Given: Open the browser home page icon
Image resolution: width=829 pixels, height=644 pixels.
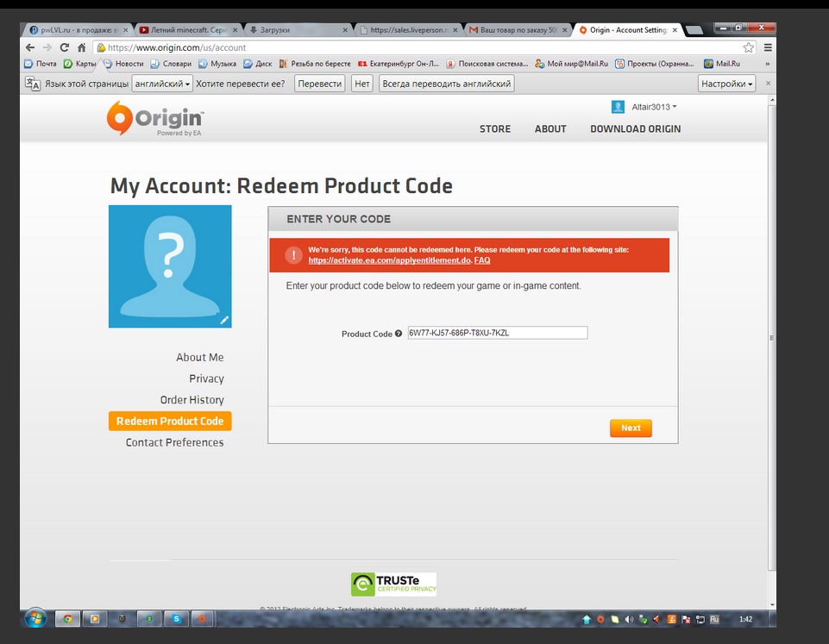Looking at the screenshot, I should point(81,47).
